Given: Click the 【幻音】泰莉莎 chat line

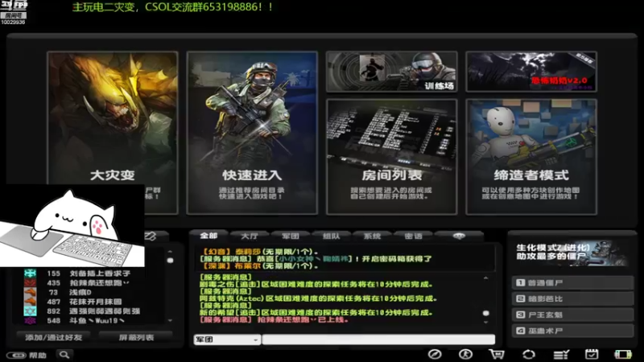Looking at the screenshot, I should click(x=261, y=252).
